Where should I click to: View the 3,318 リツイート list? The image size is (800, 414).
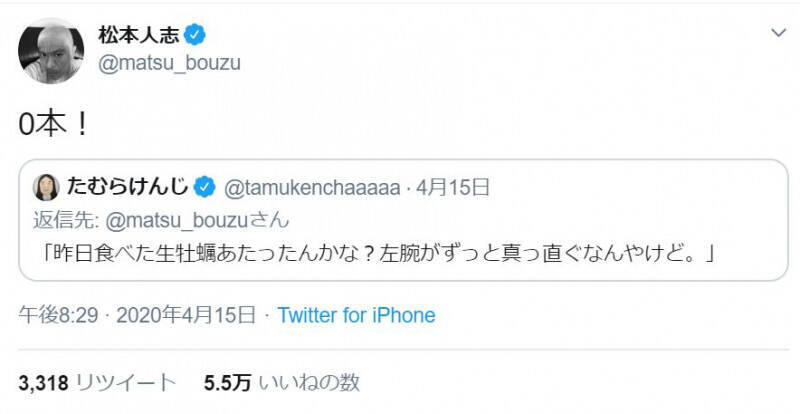tap(97, 382)
